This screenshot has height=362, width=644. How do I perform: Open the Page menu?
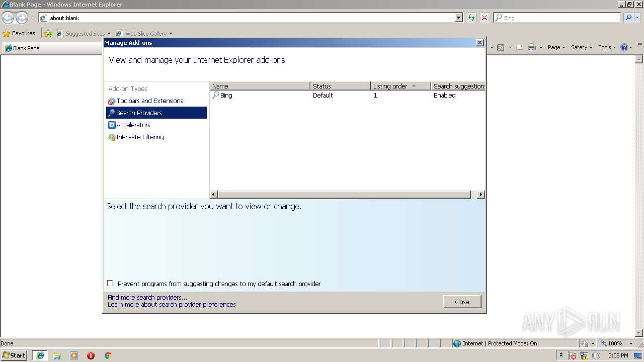(556, 47)
